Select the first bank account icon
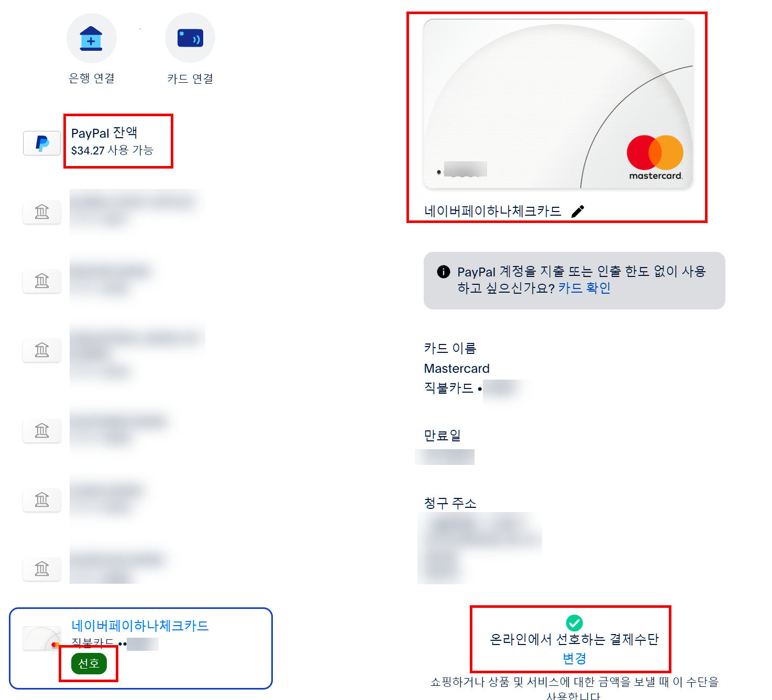Viewport: 772px width, 700px height. coord(42,212)
